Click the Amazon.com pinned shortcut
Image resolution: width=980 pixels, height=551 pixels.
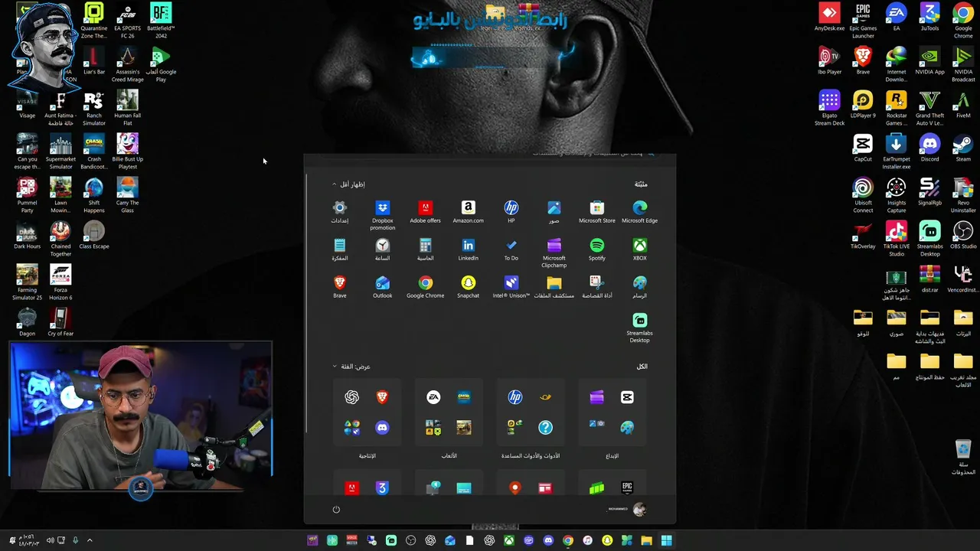click(468, 212)
